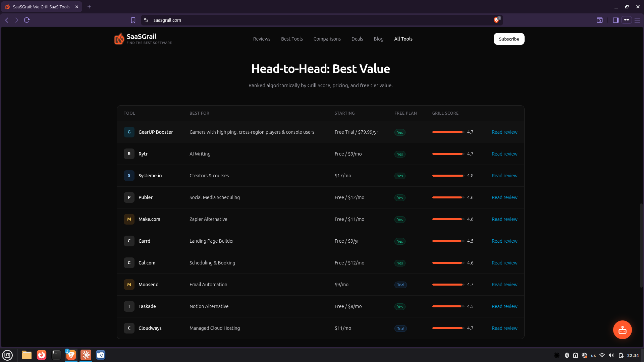This screenshot has height=362, width=644.
Task: Launch the terminal from the taskbar
Action: [56, 355]
